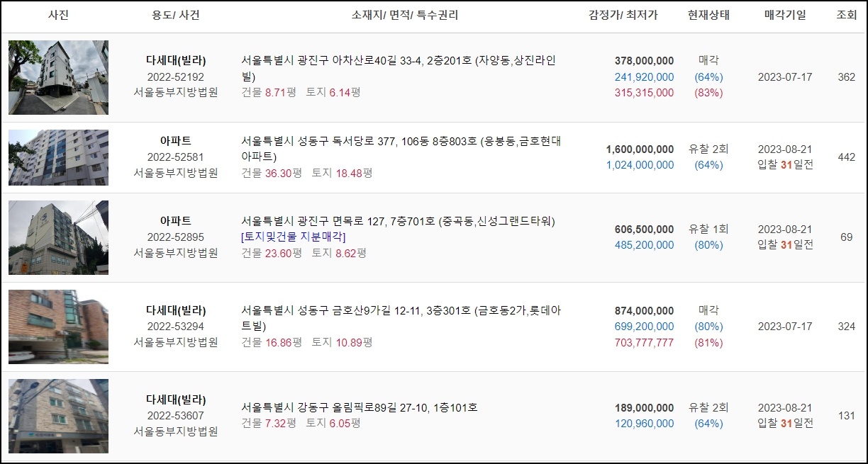The image size is (868, 464).
Task: Click minimum price 699,200,000
Action: point(645,326)
